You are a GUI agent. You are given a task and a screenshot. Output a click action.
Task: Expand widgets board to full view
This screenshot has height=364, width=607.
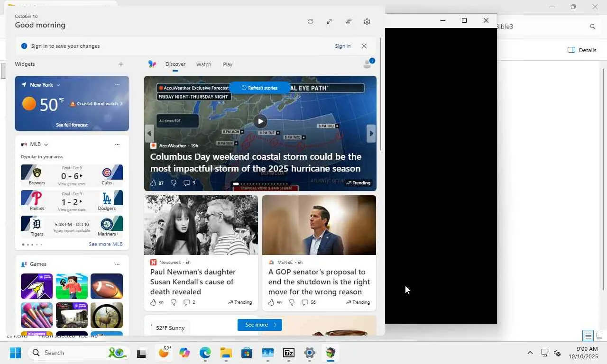(x=329, y=22)
